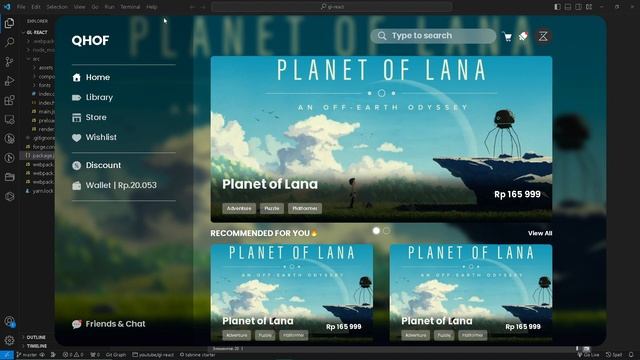Open VS Code Manage gear icon
This screenshot has height=360, width=640.
9,340
